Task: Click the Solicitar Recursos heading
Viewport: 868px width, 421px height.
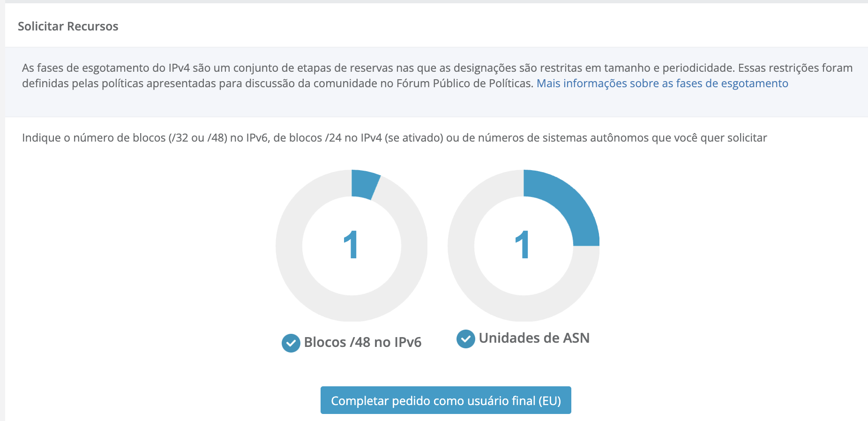Action: (x=68, y=26)
